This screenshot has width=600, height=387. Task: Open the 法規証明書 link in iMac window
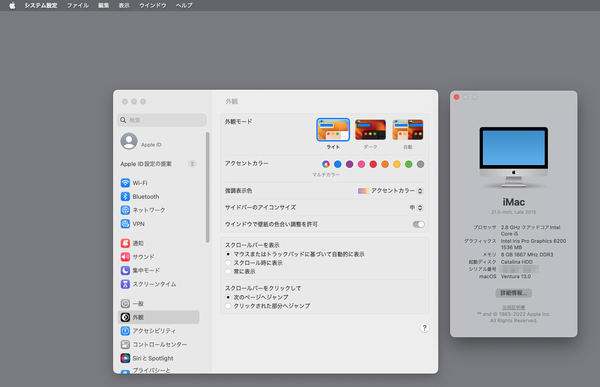[514, 307]
